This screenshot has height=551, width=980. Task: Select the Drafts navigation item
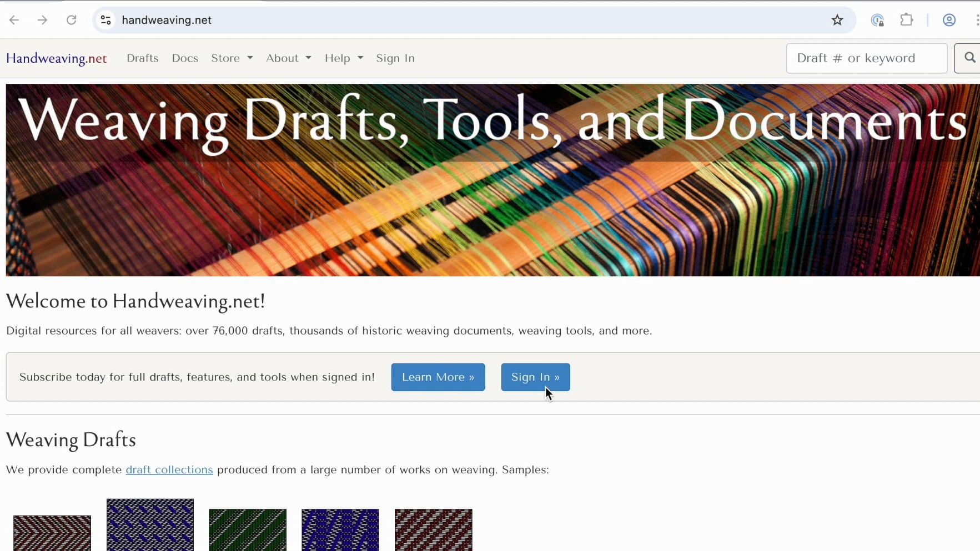pos(142,58)
